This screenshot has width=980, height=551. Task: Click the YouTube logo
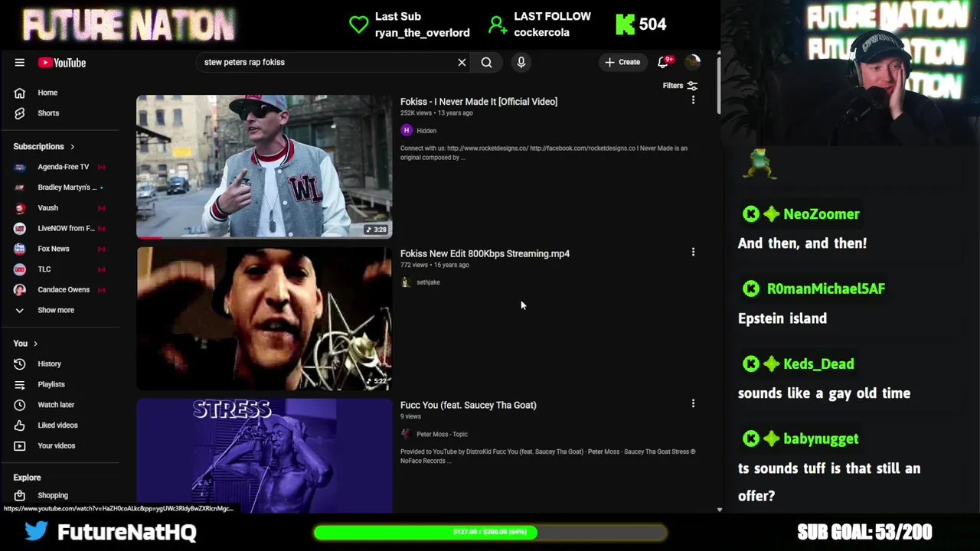pyautogui.click(x=62, y=63)
